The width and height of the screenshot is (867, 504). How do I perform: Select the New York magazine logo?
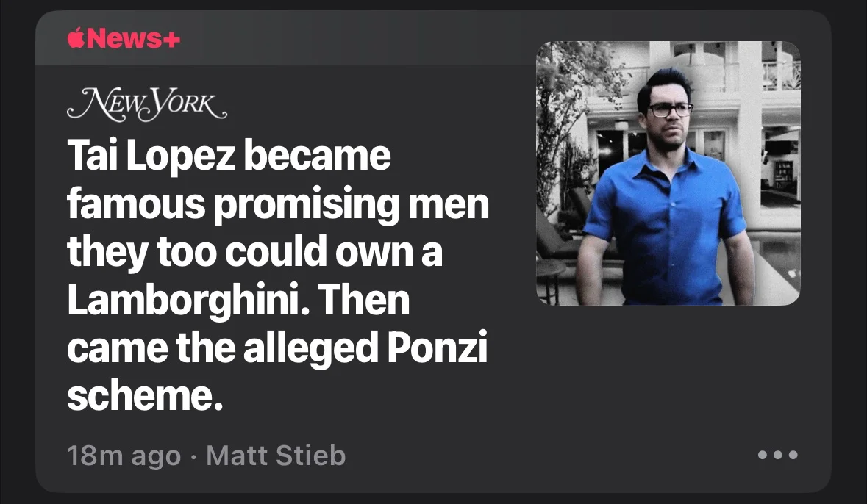tap(147, 104)
